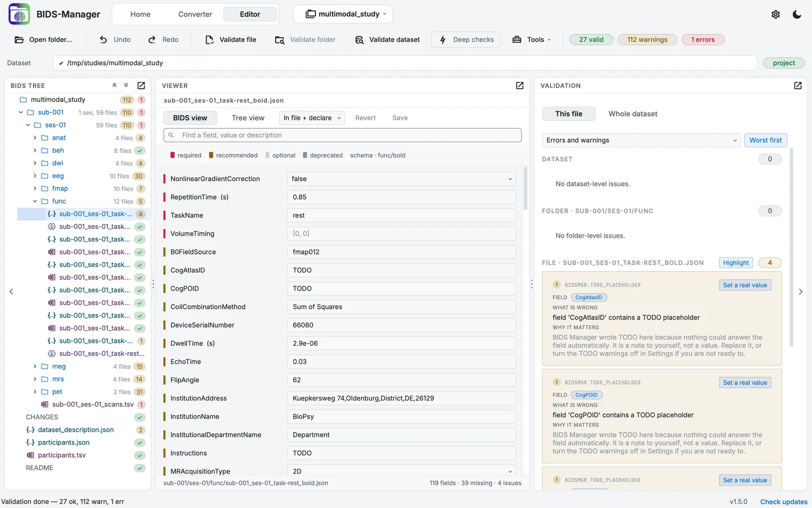This screenshot has height=508, width=812.
Task: Click the Find a field search box
Action: coord(343,135)
